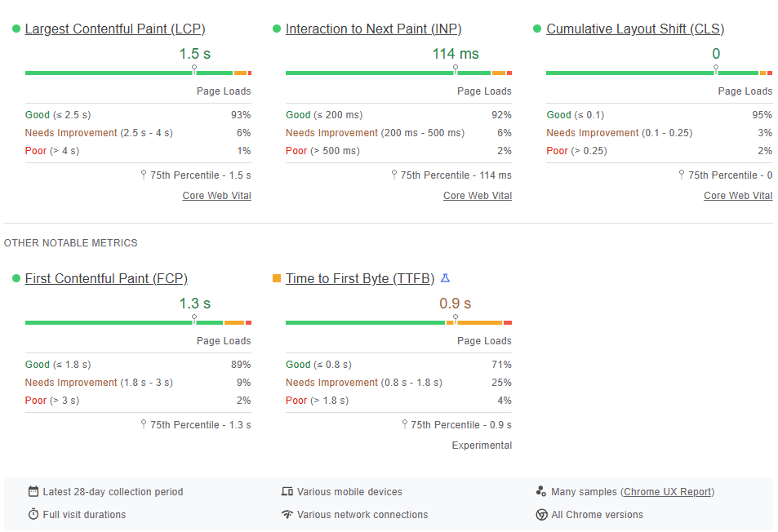This screenshot has width=778, height=532.
Task: Click the calendar icon for collection period
Action: 32,491
